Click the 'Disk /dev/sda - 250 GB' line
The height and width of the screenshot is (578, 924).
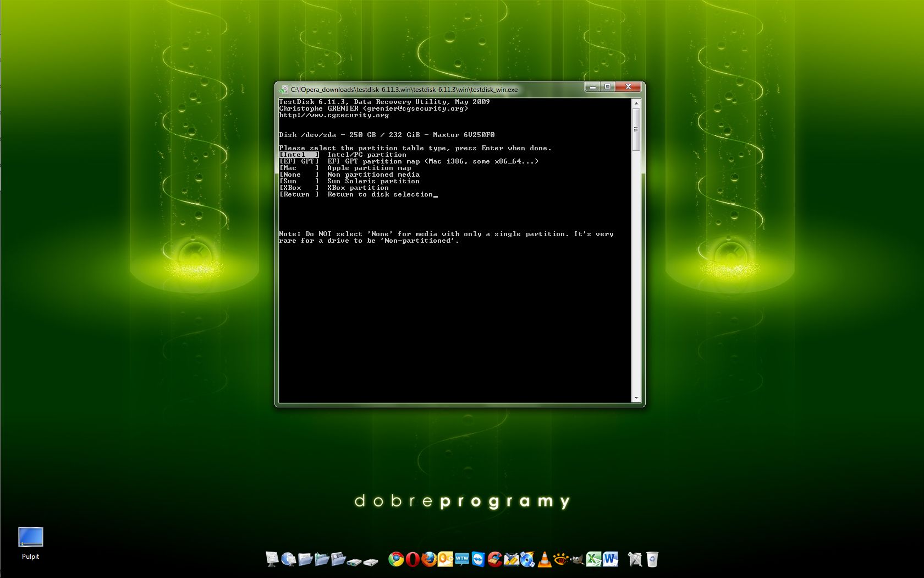tap(387, 135)
